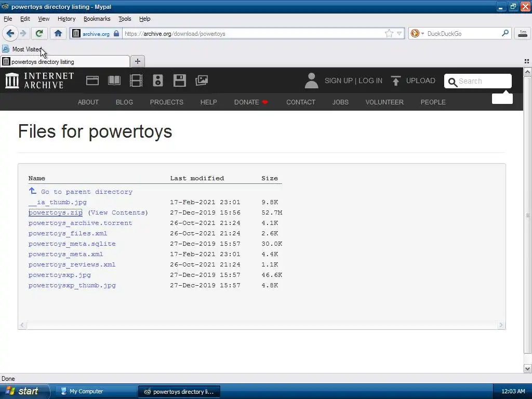Open the __ia_thumb.jpg file link
532x399 pixels.
(x=57, y=202)
